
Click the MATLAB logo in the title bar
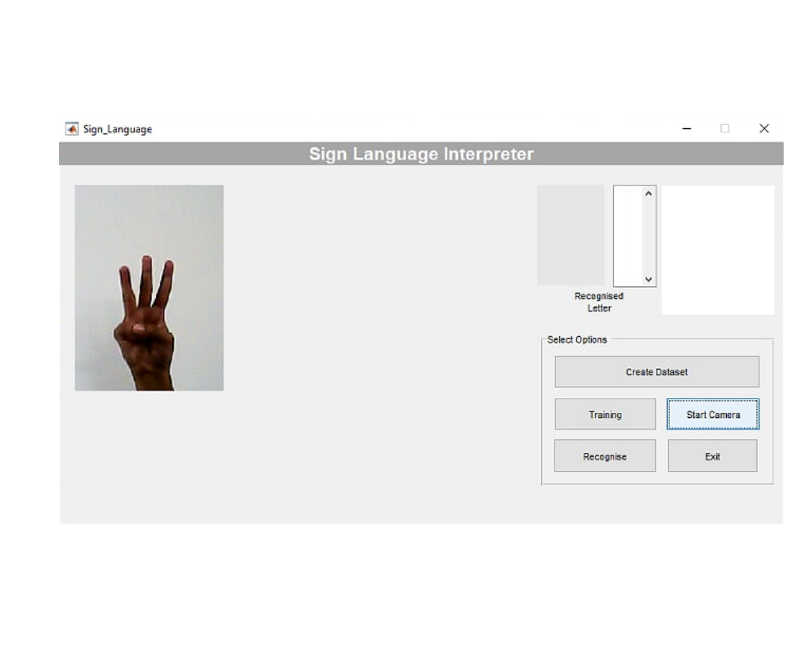point(72,129)
